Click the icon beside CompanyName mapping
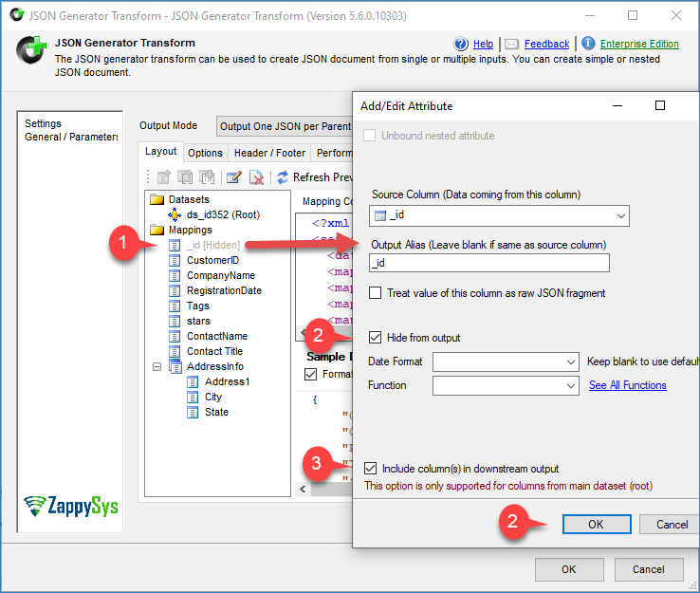Screen dimensions: 700x593 pos(175,275)
